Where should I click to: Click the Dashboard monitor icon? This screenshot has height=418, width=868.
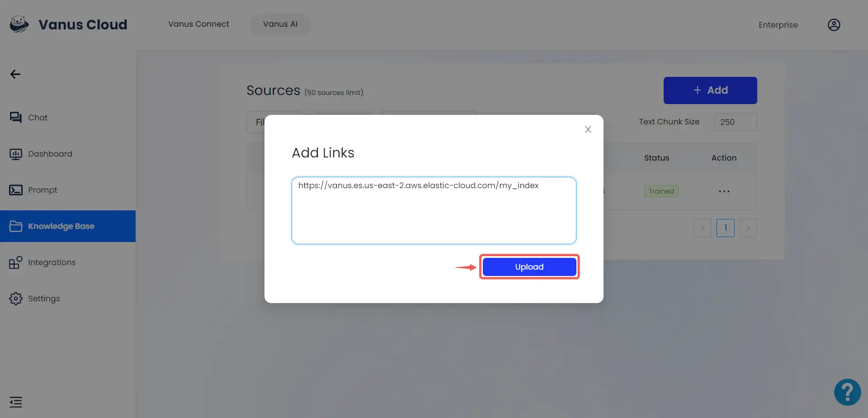click(x=16, y=154)
